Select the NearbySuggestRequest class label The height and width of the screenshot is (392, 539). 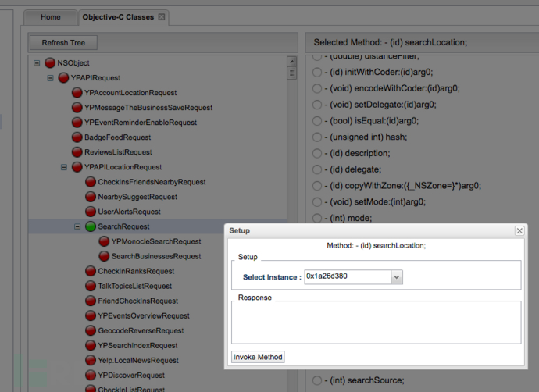pyautogui.click(x=137, y=197)
